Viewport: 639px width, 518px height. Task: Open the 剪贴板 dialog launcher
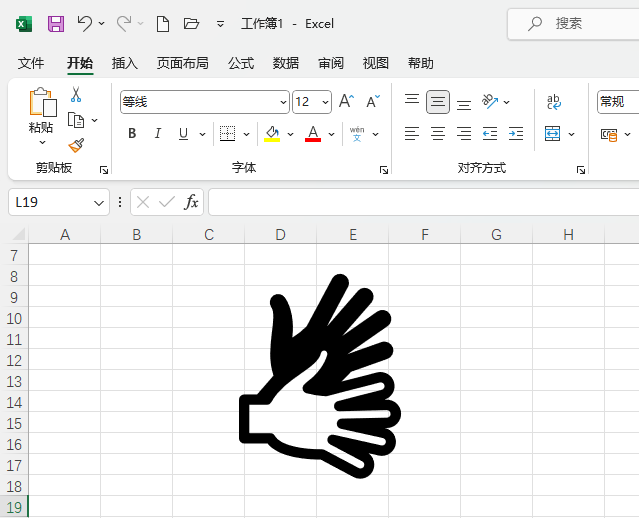(x=104, y=170)
